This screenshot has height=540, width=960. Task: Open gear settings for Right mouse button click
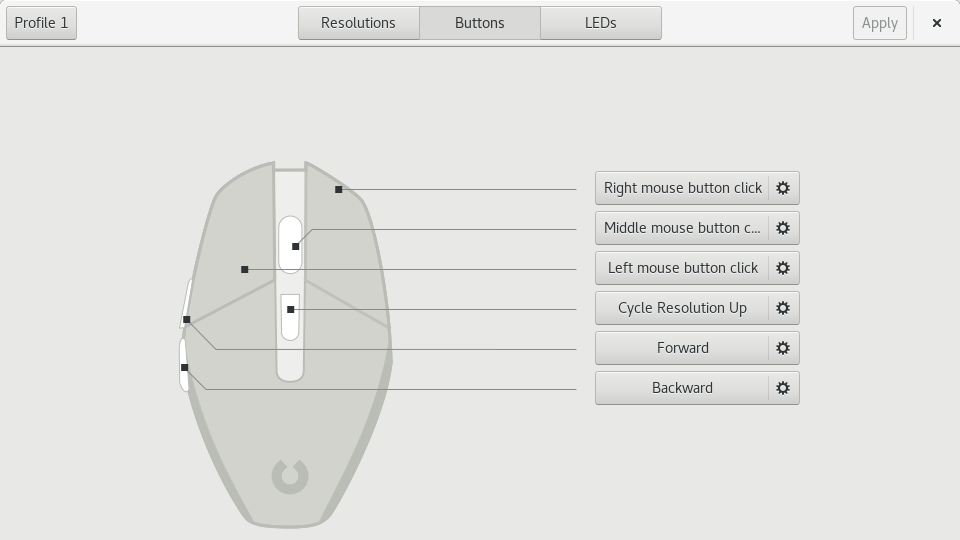tap(783, 188)
